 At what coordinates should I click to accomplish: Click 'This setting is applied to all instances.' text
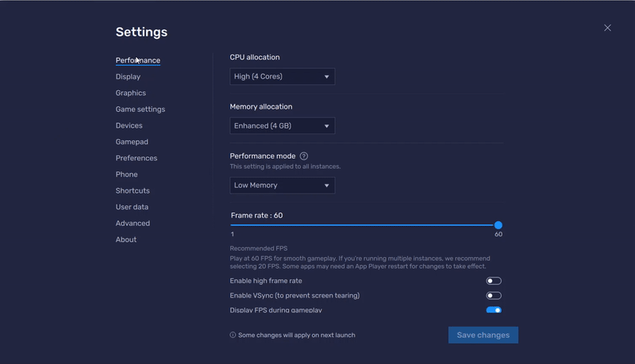click(285, 167)
